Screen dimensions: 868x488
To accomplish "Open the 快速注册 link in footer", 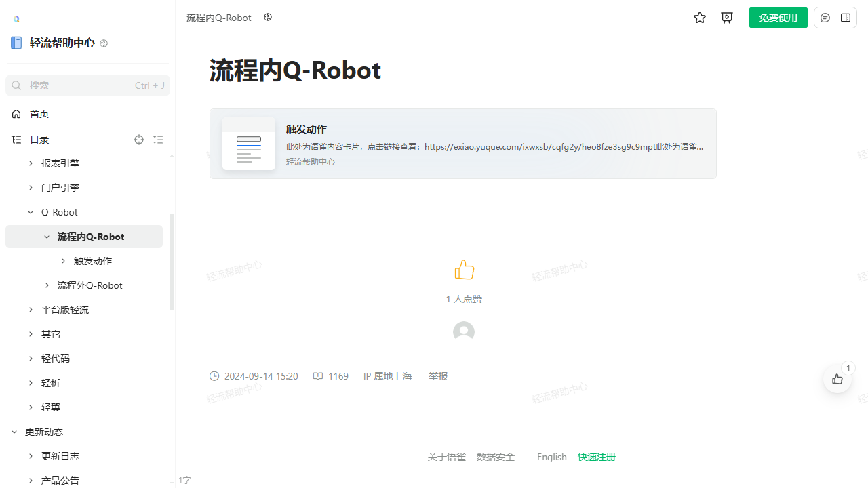I will pyautogui.click(x=597, y=457).
